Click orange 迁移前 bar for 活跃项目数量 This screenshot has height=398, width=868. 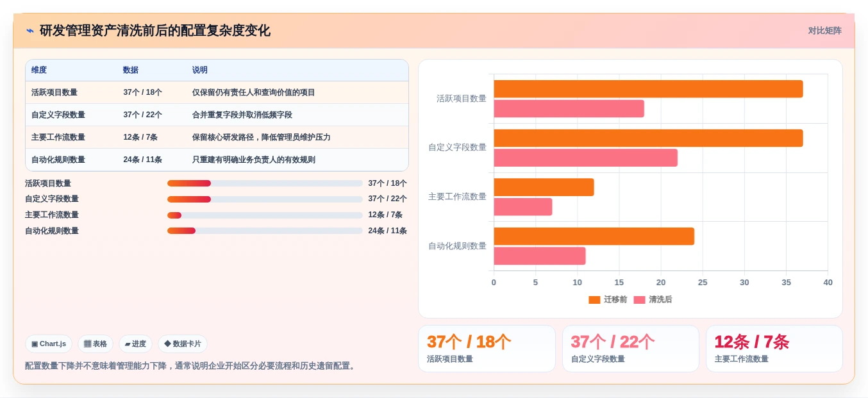pos(648,89)
